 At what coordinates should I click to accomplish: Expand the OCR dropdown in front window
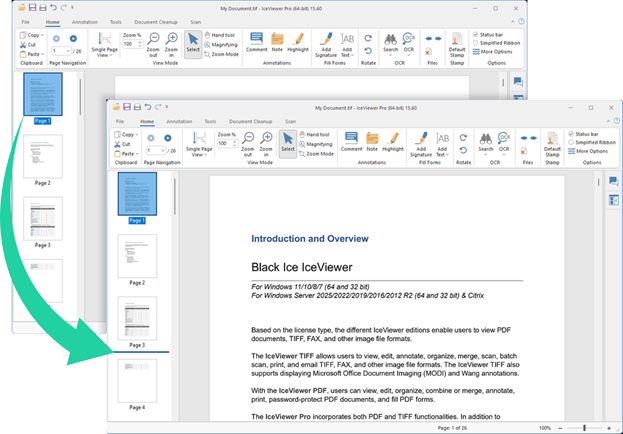503,148
